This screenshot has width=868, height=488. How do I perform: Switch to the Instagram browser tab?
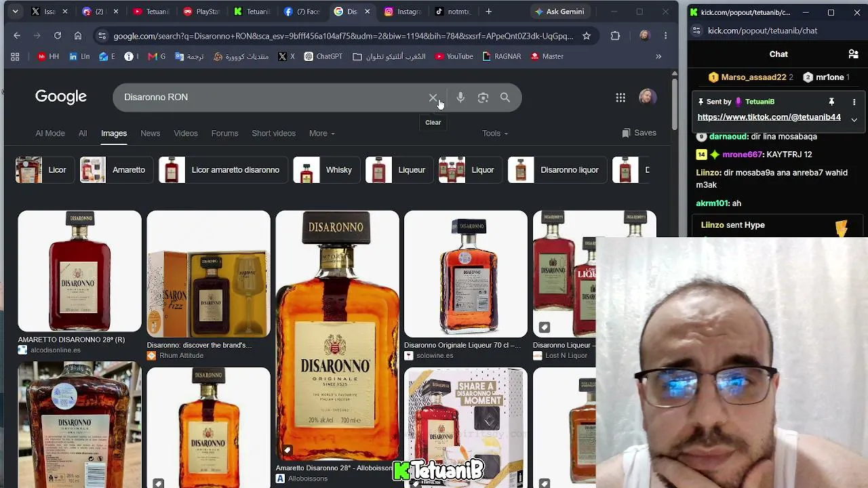coord(402,12)
